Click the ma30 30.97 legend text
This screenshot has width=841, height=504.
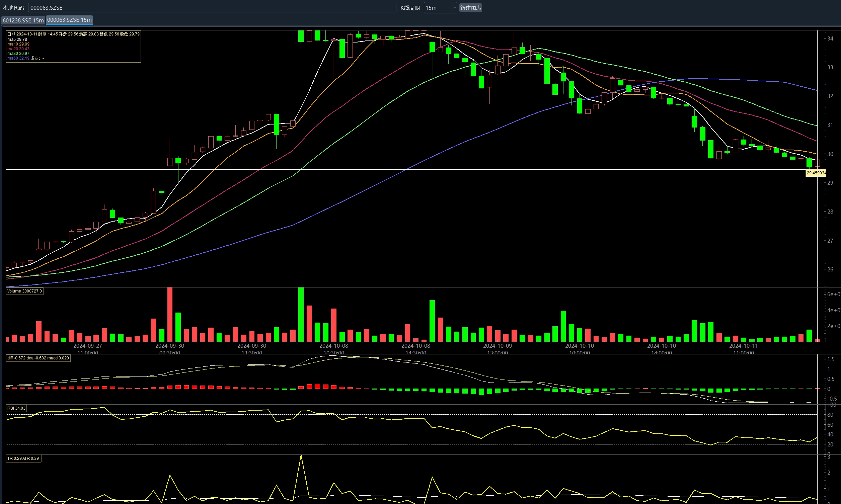coord(18,54)
